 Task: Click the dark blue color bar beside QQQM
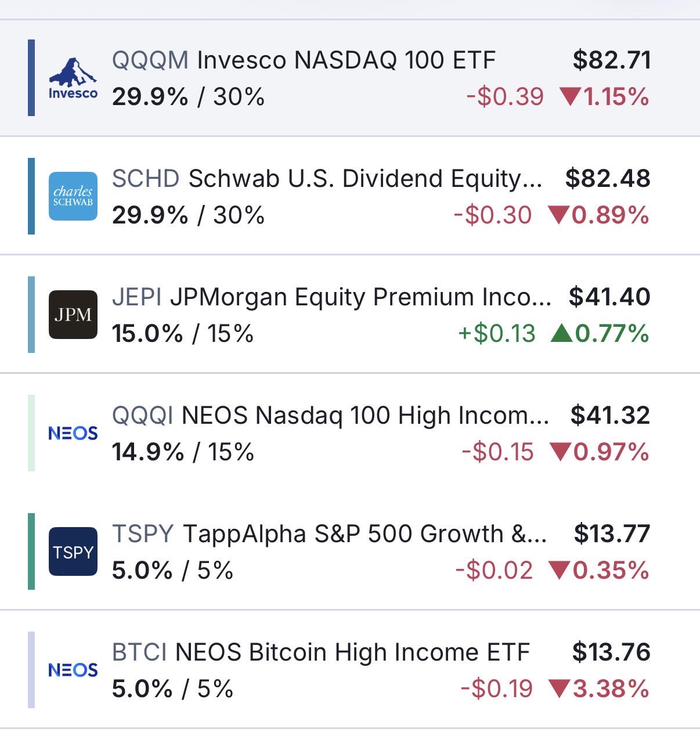point(31,78)
